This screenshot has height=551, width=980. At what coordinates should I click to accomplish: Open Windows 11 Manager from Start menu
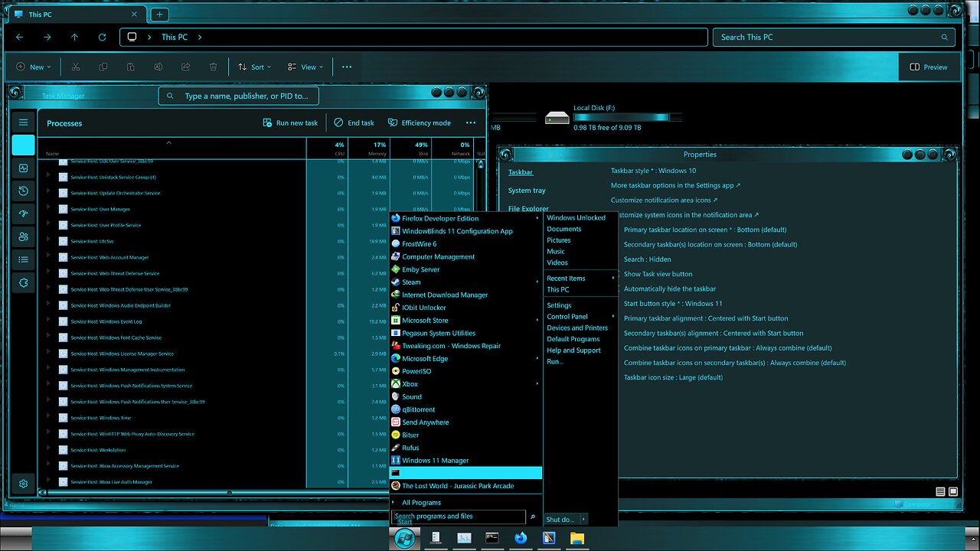[x=465, y=460]
